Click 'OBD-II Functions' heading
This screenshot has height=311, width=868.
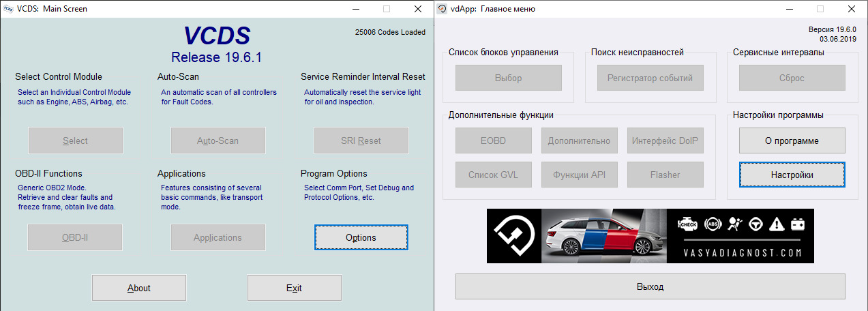pyautogui.click(x=48, y=174)
